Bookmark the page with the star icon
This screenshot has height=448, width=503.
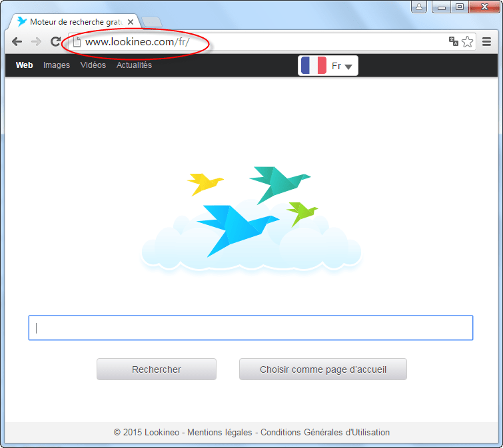click(468, 42)
